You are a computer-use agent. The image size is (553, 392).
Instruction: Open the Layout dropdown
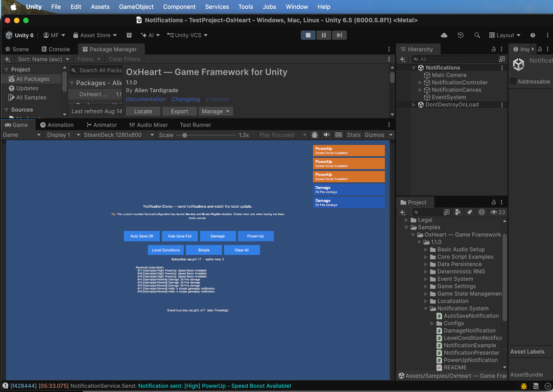[505, 35]
